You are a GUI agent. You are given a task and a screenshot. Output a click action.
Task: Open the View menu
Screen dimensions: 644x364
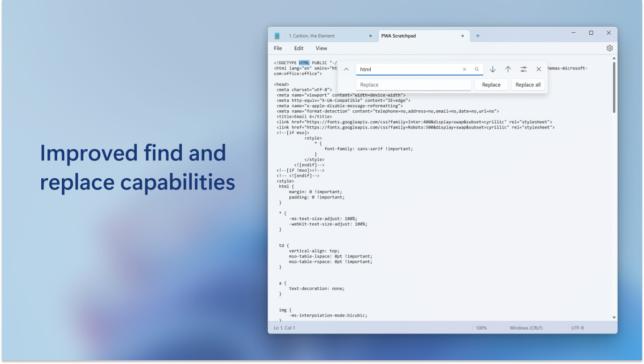[321, 48]
